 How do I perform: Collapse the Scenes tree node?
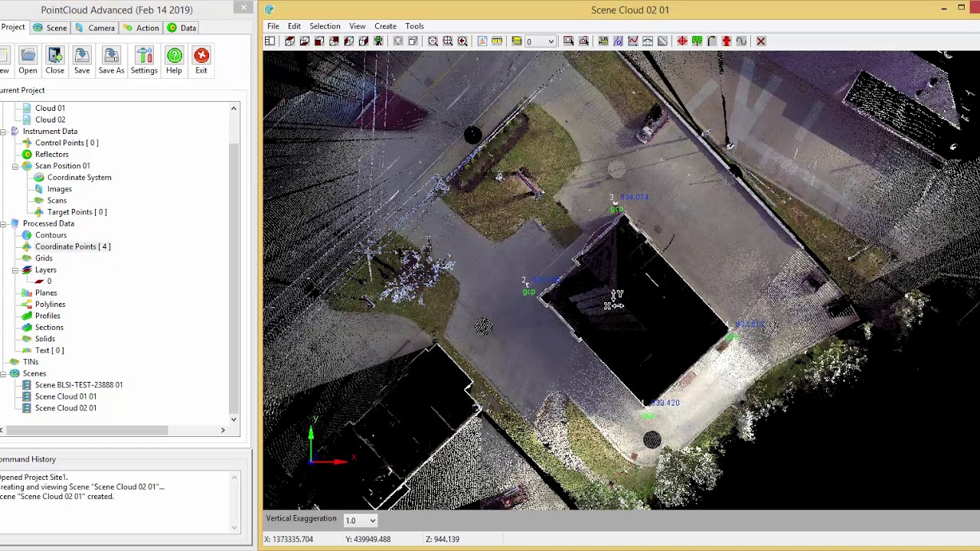[x=3, y=373]
